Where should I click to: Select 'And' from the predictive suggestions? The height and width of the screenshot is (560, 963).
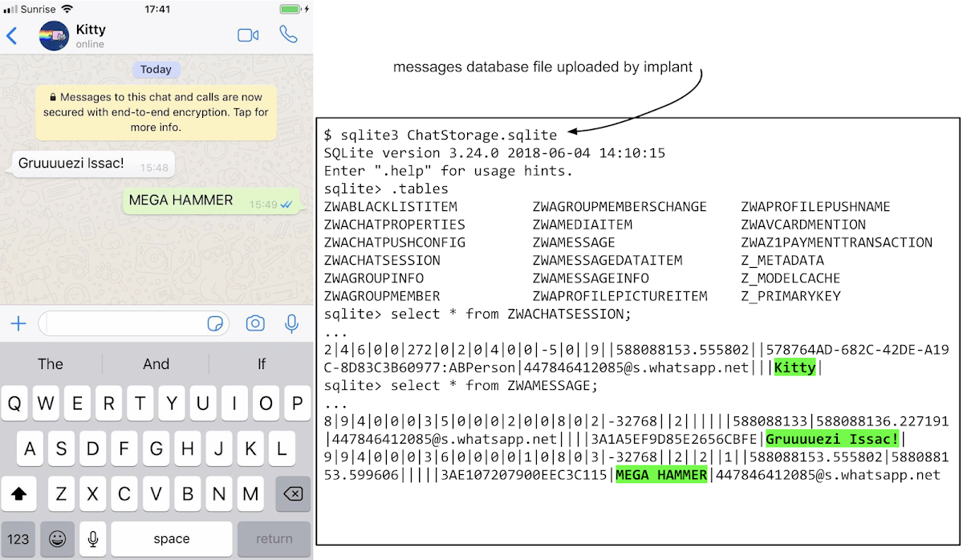(156, 363)
